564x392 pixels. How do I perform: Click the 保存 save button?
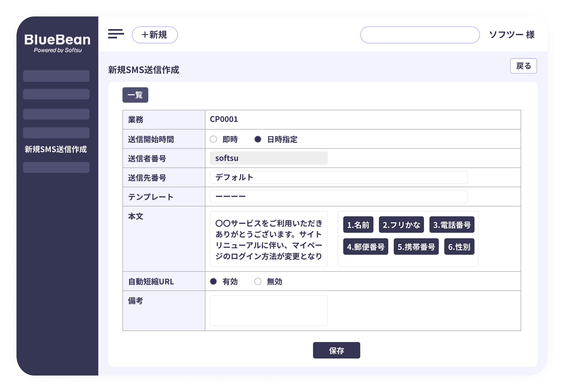336,350
